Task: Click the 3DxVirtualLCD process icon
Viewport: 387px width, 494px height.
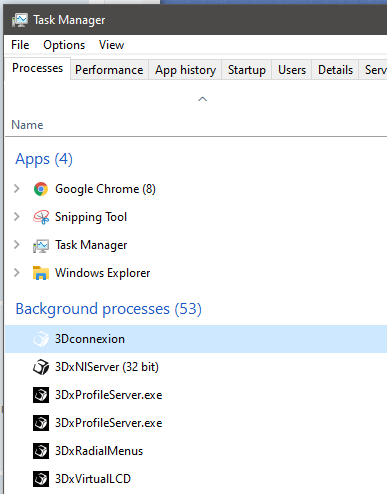Action: pos(41,479)
